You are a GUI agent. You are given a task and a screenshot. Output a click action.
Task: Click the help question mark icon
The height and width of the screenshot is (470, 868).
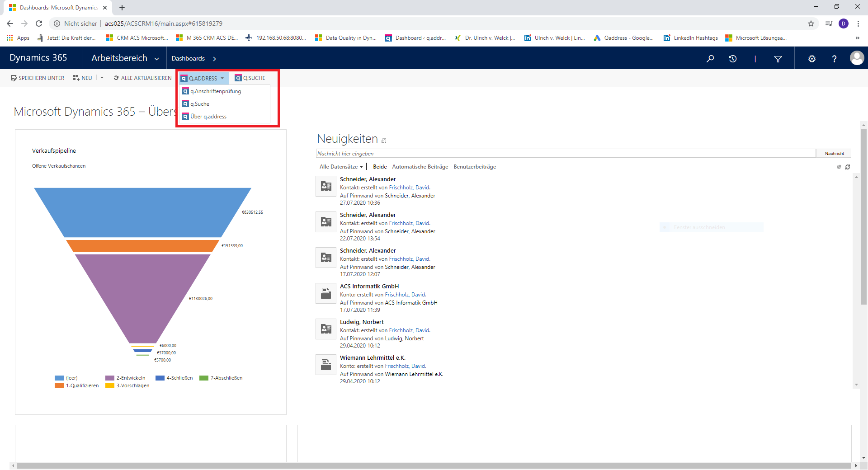click(834, 59)
